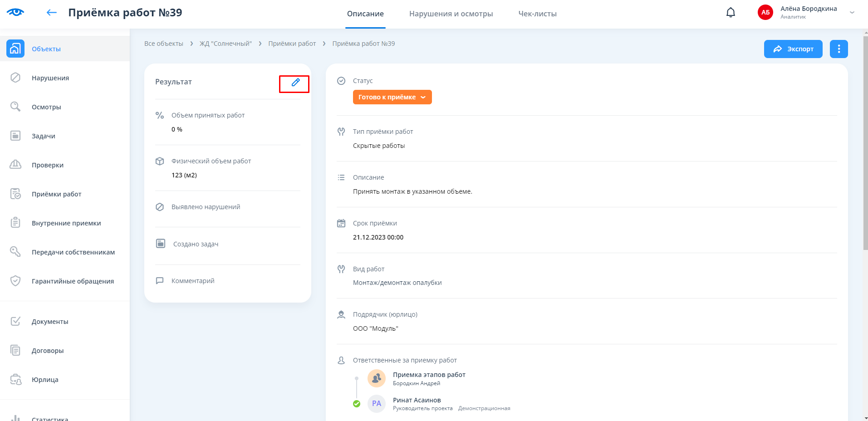
Task: Click the back arrow beside the title
Action: click(x=52, y=13)
